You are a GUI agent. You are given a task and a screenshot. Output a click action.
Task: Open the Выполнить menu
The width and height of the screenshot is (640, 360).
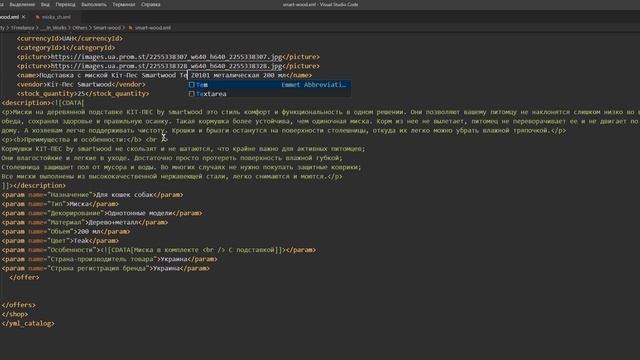point(94,4)
